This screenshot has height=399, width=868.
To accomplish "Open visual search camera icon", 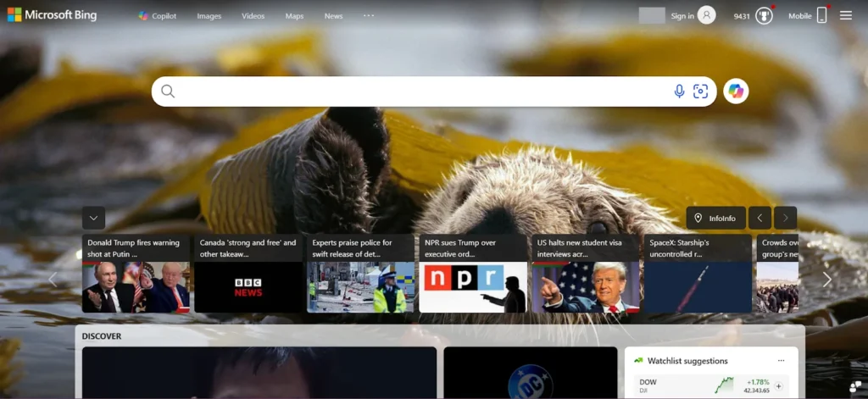I will pyautogui.click(x=700, y=91).
